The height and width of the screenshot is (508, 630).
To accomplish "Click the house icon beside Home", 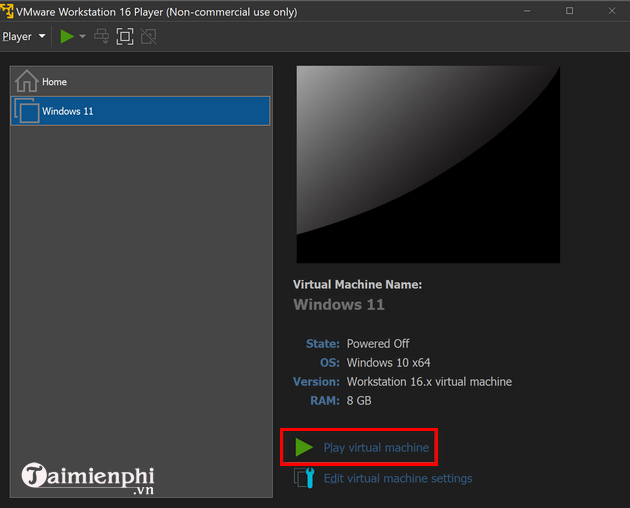I will (27, 81).
